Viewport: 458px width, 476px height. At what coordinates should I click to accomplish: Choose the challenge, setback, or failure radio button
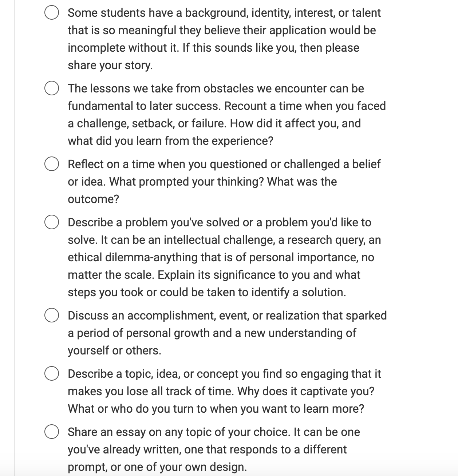point(52,88)
